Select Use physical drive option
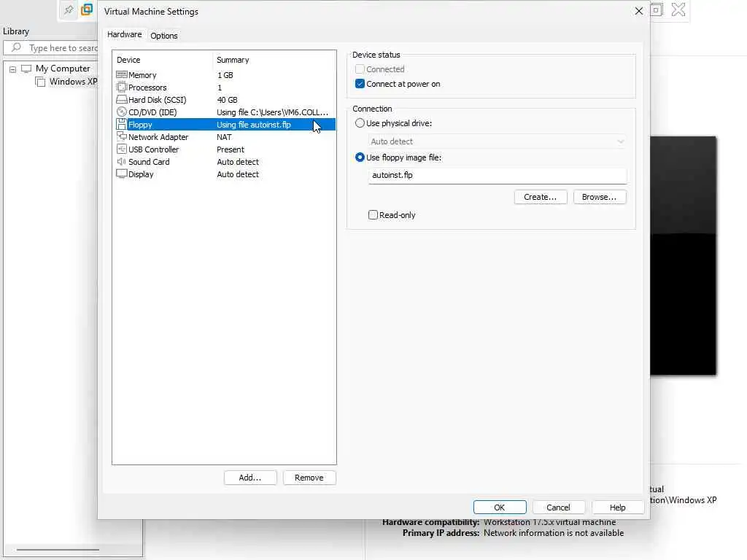Viewport: 747px width, 560px height. [360, 122]
